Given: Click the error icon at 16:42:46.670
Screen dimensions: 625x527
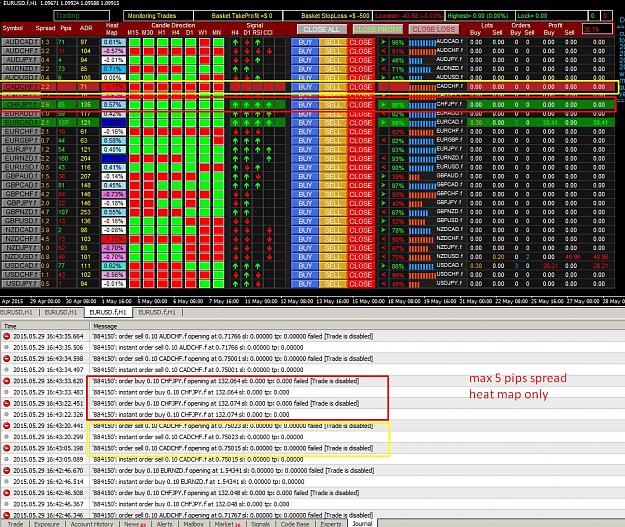Looking at the screenshot, I should pos(6,470).
